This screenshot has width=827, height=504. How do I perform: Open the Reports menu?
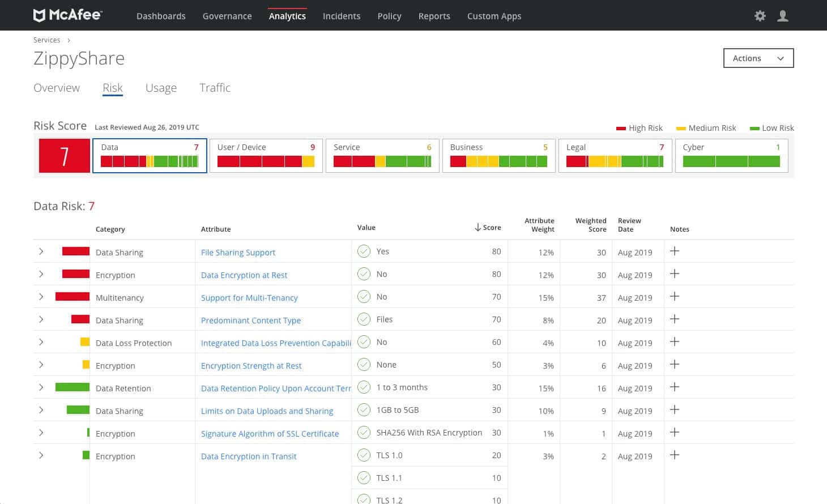click(434, 16)
